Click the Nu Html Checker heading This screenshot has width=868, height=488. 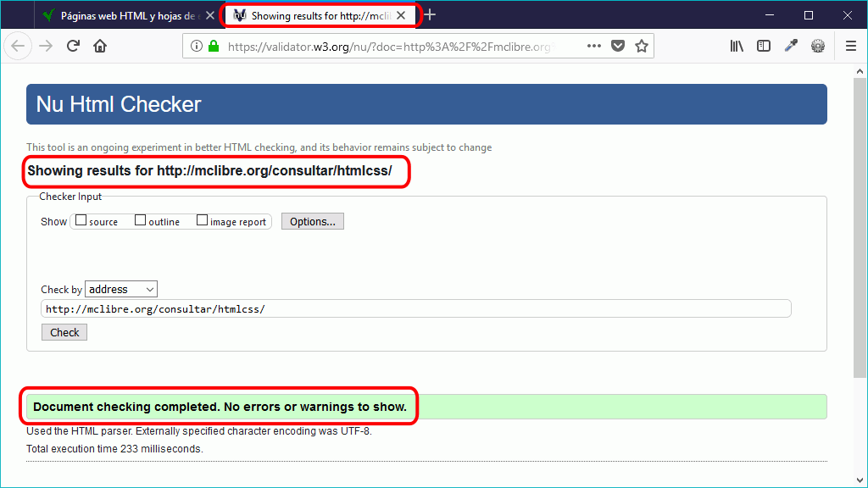(119, 104)
